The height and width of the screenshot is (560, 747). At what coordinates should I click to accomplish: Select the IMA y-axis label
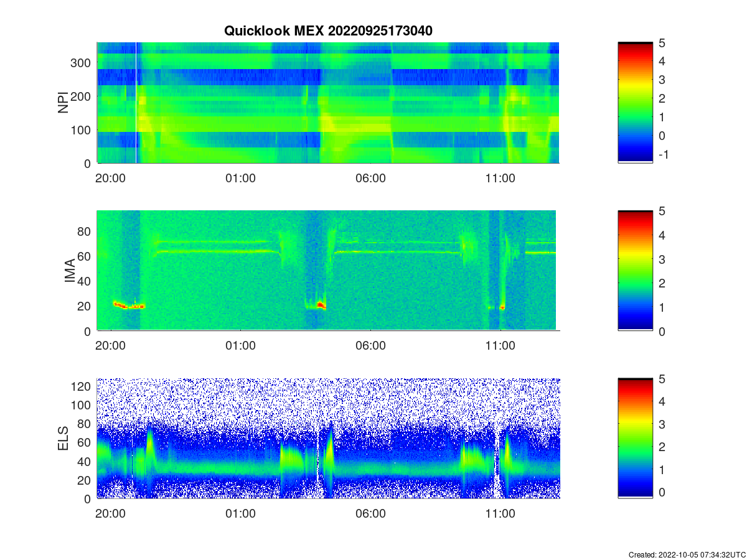pyautogui.click(x=70, y=271)
